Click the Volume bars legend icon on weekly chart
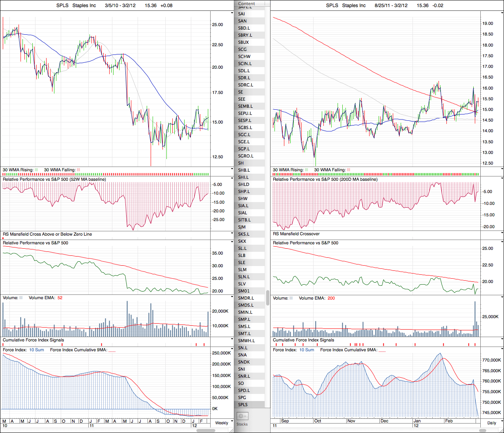This screenshot has width=504, height=433. point(21,298)
